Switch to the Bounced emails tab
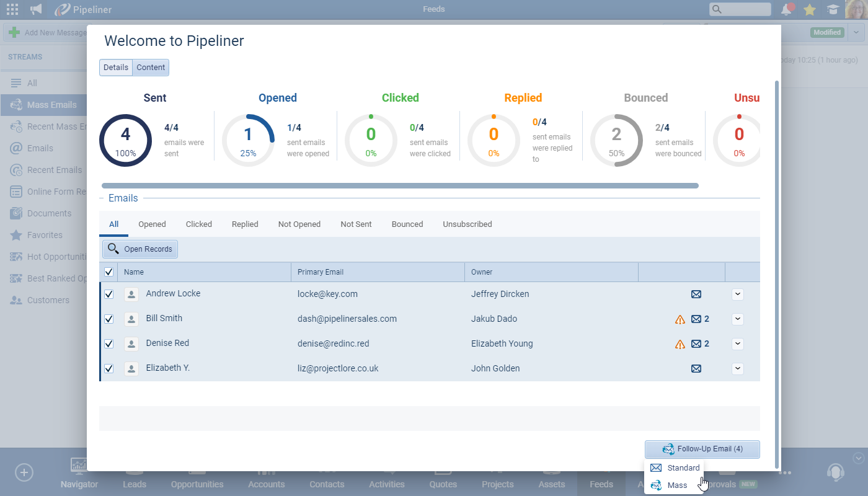 coord(407,224)
